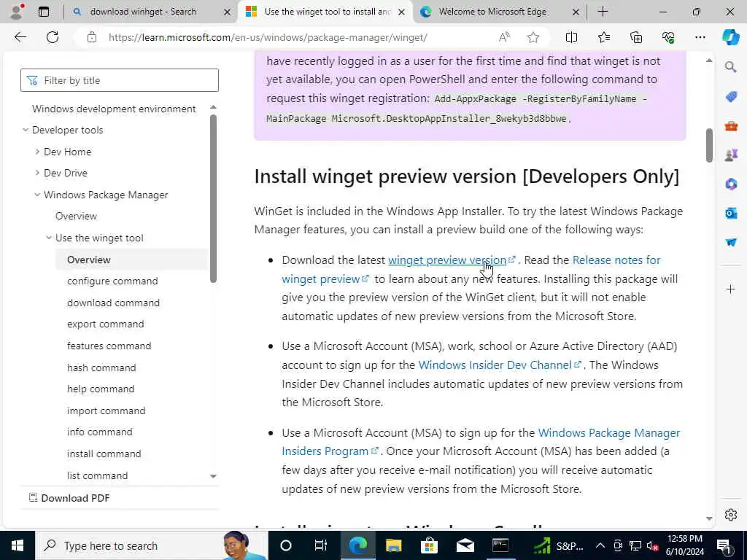Click the TOC scroll down arrow
This screenshot has height=560, width=747.
pos(213,475)
